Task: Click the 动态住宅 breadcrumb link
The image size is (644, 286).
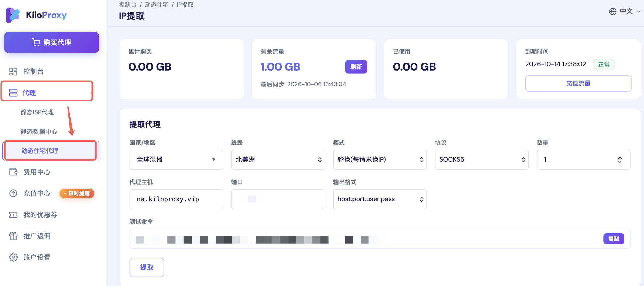Action: [157, 5]
